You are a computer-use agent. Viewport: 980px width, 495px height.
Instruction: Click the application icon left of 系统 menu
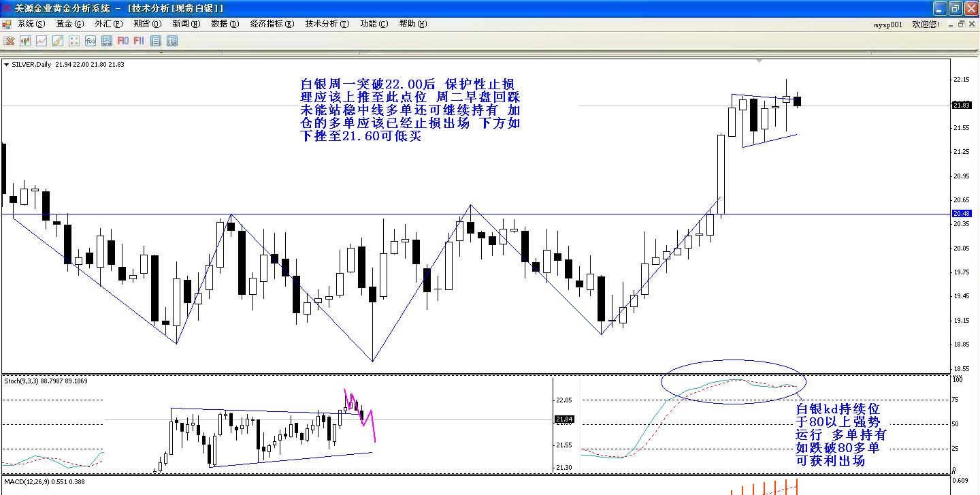pos(7,24)
